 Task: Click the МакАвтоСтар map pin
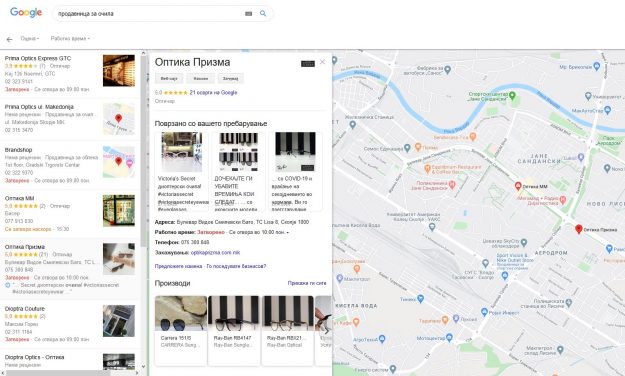point(607,110)
